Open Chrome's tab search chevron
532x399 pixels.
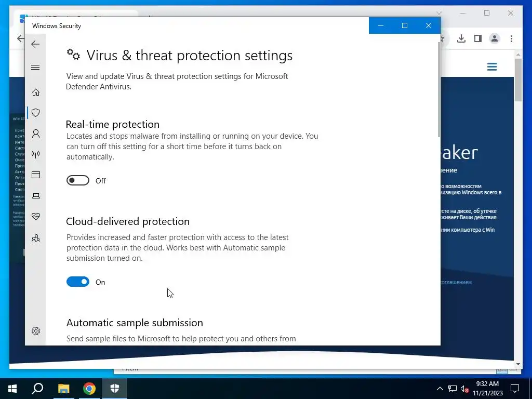[x=438, y=13]
